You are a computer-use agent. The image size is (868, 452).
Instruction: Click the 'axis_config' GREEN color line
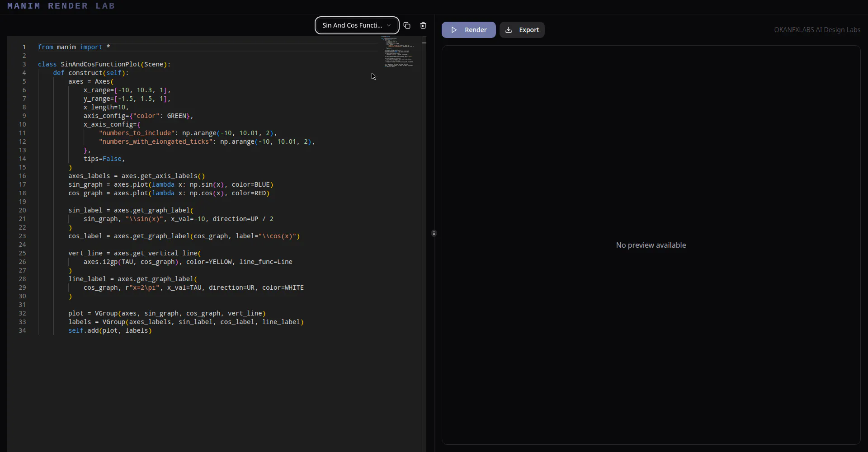point(138,116)
